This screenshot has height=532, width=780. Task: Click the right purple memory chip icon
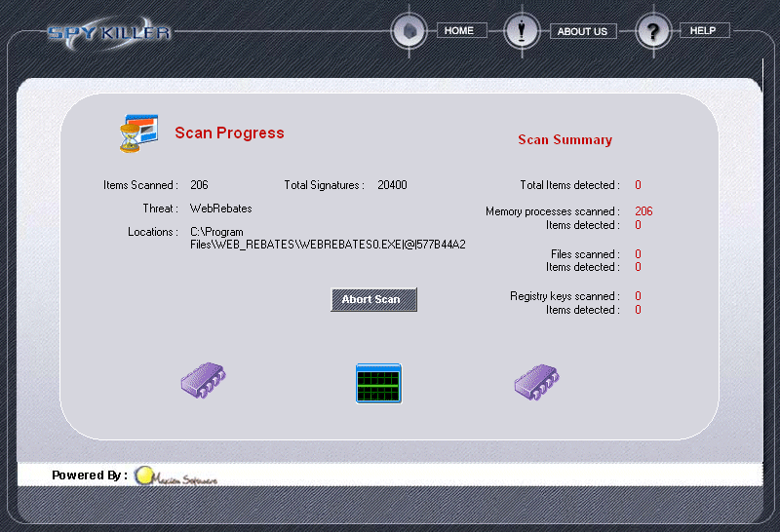536,382
